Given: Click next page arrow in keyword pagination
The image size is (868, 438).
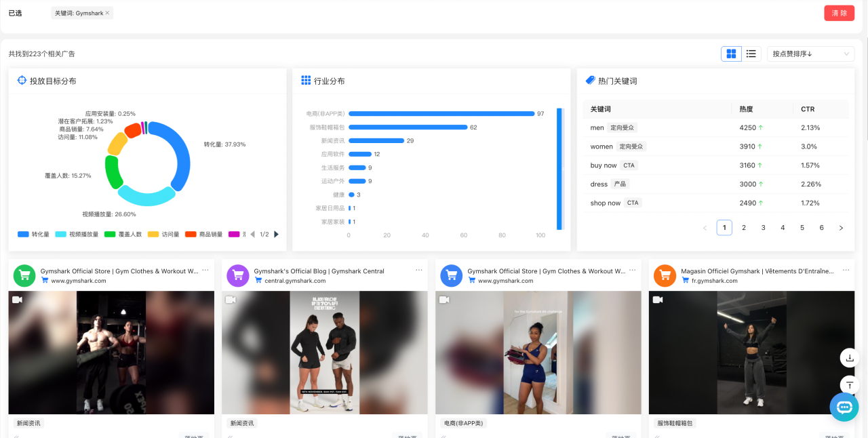Looking at the screenshot, I should click(x=841, y=228).
